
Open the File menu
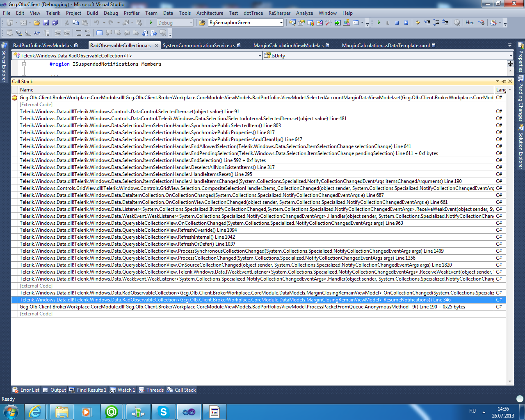coord(7,13)
